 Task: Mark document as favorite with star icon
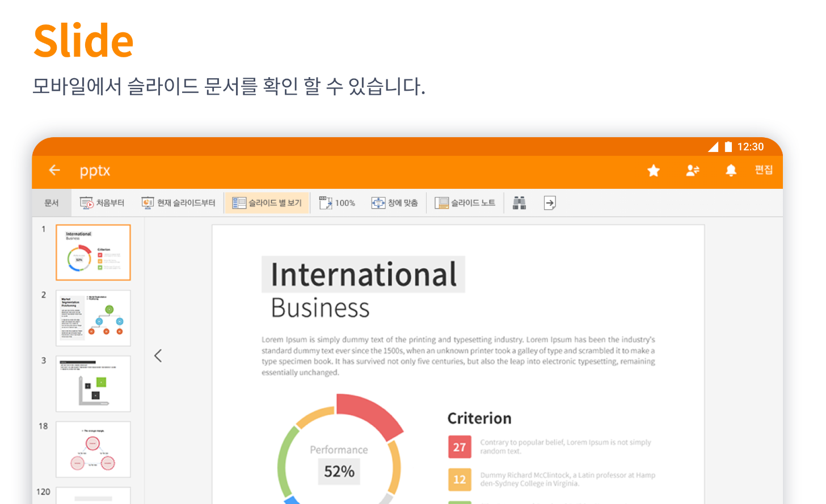tap(654, 171)
